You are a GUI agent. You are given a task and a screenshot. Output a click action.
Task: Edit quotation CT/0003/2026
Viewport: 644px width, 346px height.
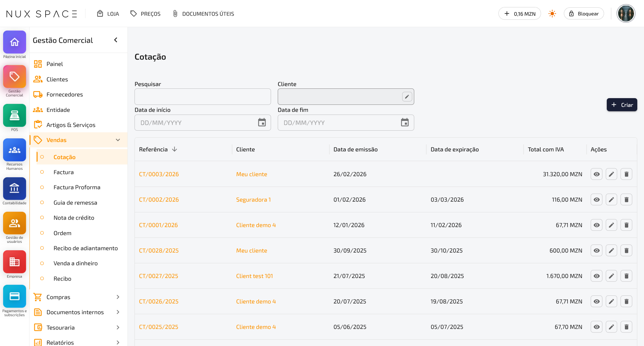[x=611, y=174]
